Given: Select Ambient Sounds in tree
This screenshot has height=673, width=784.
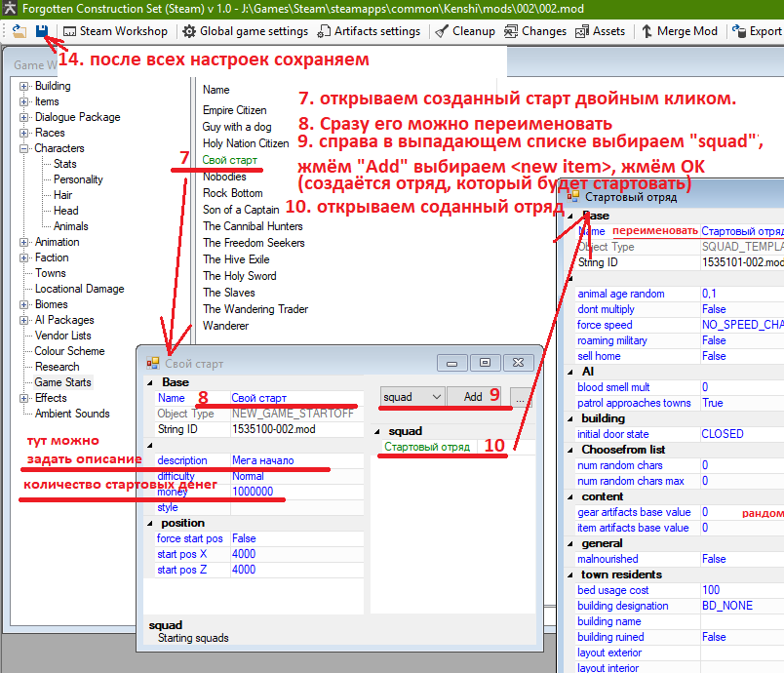Looking at the screenshot, I should [72, 414].
